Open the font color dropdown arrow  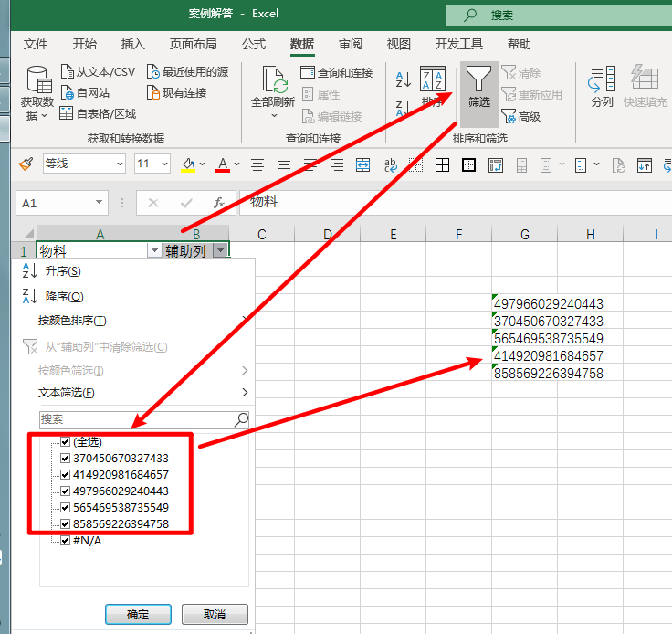[237, 164]
